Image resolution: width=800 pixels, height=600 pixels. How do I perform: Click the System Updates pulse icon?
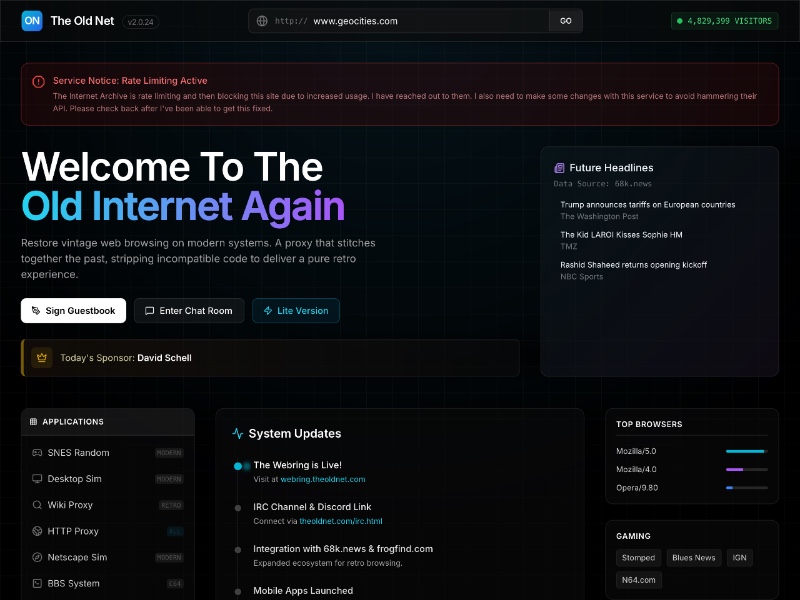tap(238, 434)
